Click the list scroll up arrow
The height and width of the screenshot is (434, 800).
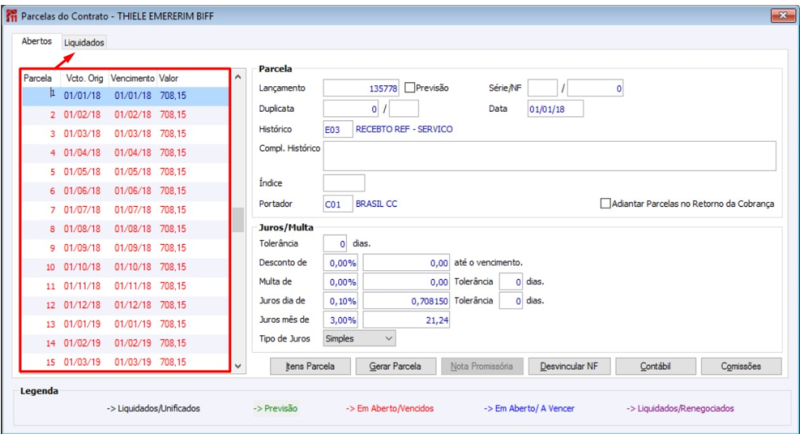(x=238, y=78)
